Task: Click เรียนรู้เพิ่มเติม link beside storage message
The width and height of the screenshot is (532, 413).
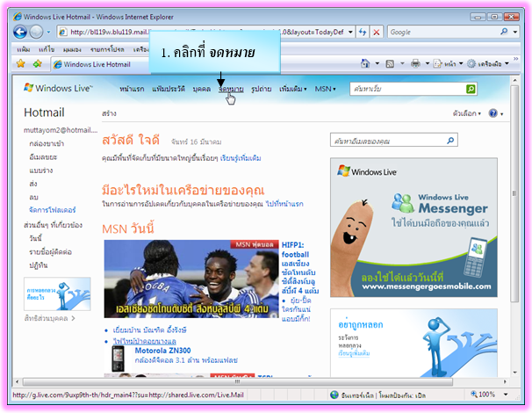Action: (x=241, y=158)
